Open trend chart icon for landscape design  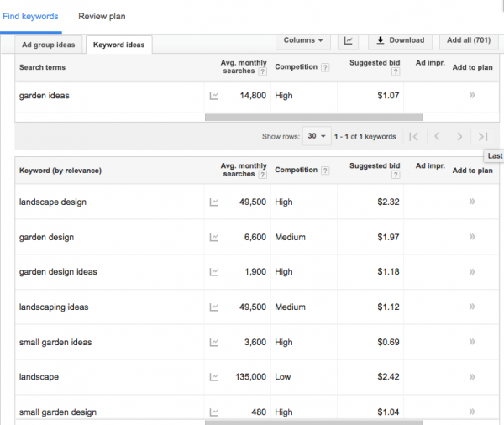(213, 202)
